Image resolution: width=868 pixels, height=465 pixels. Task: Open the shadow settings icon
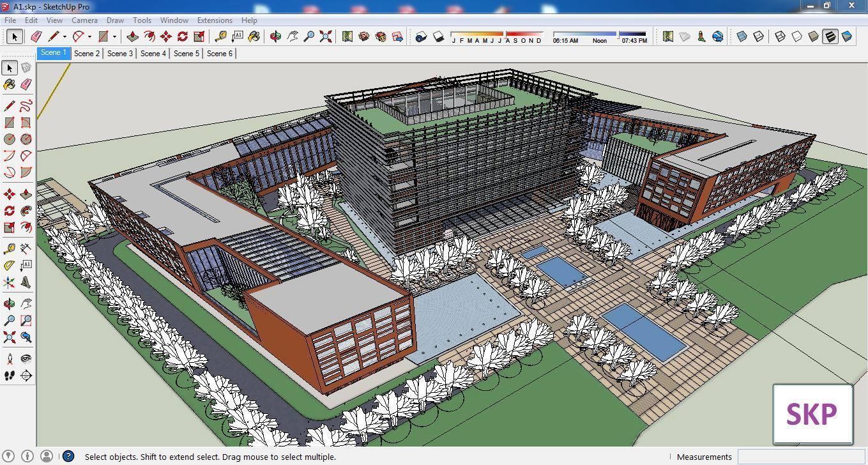click(x=420, y=36)
